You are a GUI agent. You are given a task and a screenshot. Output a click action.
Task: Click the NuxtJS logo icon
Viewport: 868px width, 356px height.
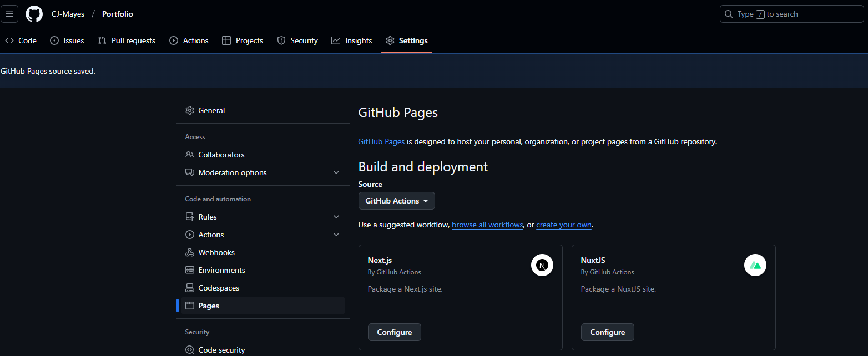755,265
